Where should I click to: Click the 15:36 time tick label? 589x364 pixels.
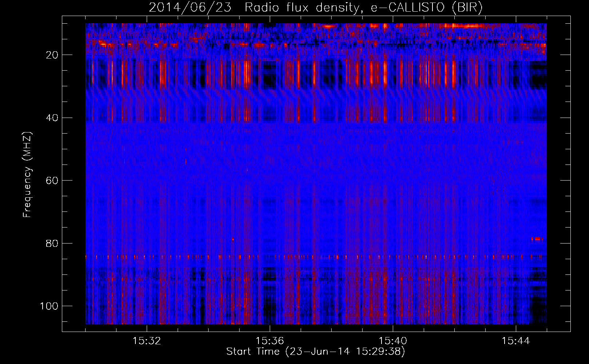click(270, 341)
